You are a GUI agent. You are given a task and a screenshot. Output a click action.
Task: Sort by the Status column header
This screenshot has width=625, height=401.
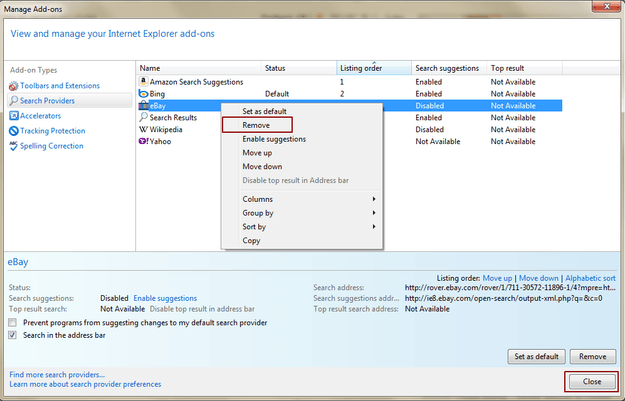(x=299, y=68)
